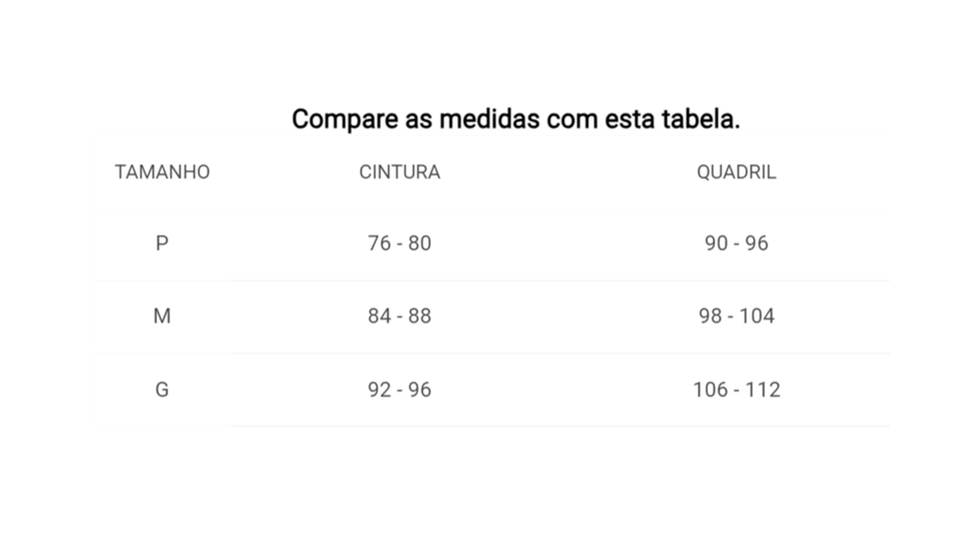Select the waist value 76 - 80
The width and height of the screenshot is (980, 535).
(x=399, y=243)
